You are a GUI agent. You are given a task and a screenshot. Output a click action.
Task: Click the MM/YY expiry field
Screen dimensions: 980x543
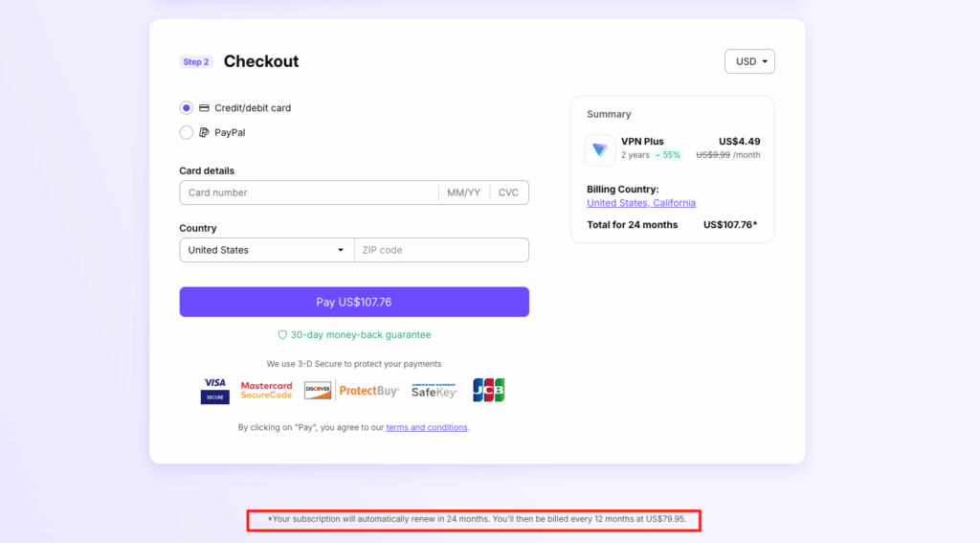click(464, 192)
